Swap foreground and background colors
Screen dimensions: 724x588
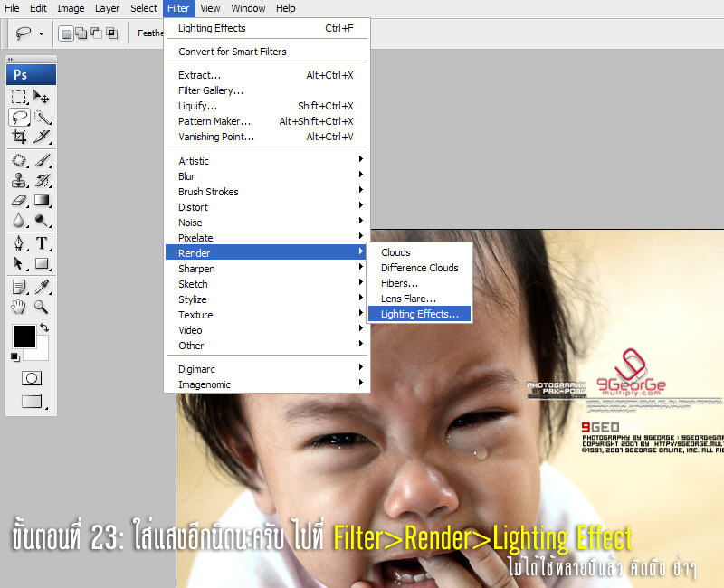click(44, 327)
